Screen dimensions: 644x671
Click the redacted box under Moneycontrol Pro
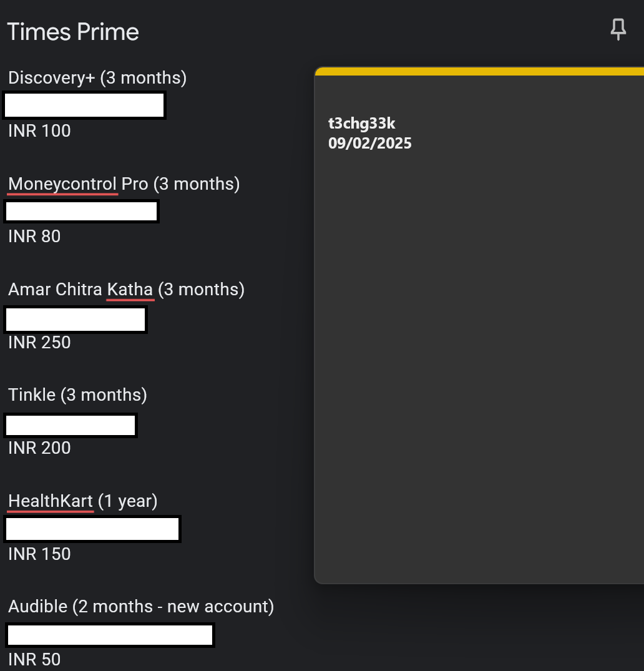82,212
